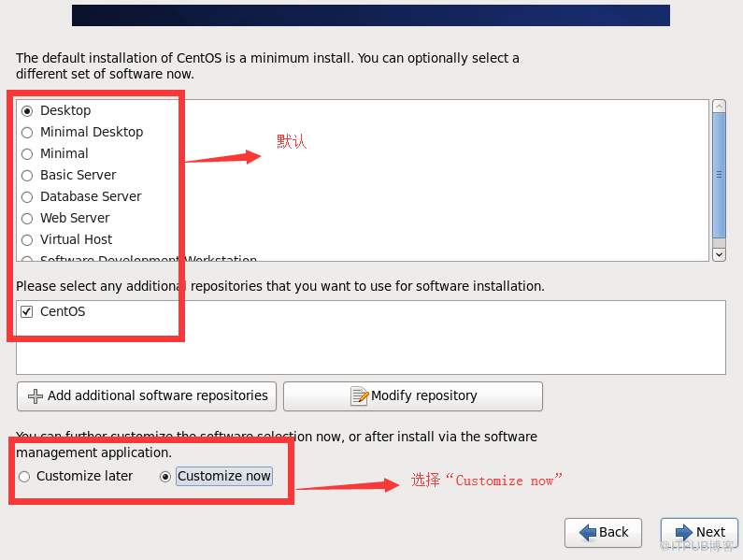
Task: Select the Customize now radio button
Action: (x=164, y=477)
